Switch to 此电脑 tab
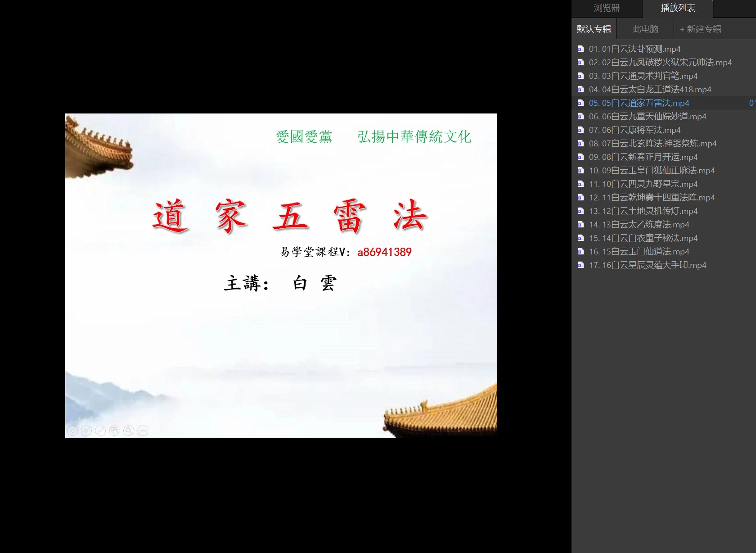 click(x=645, y=29)
